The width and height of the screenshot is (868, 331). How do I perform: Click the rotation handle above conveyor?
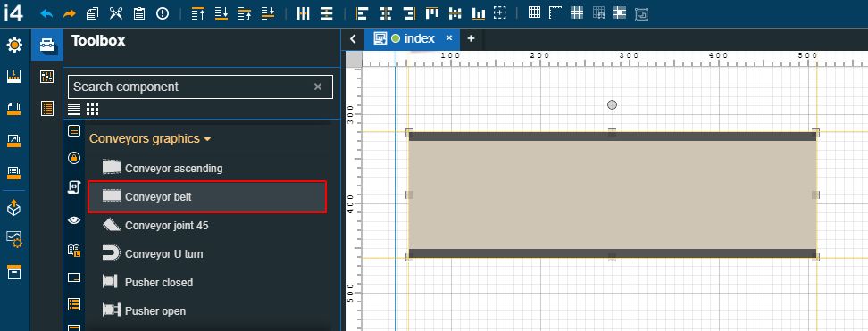[612, 104]
